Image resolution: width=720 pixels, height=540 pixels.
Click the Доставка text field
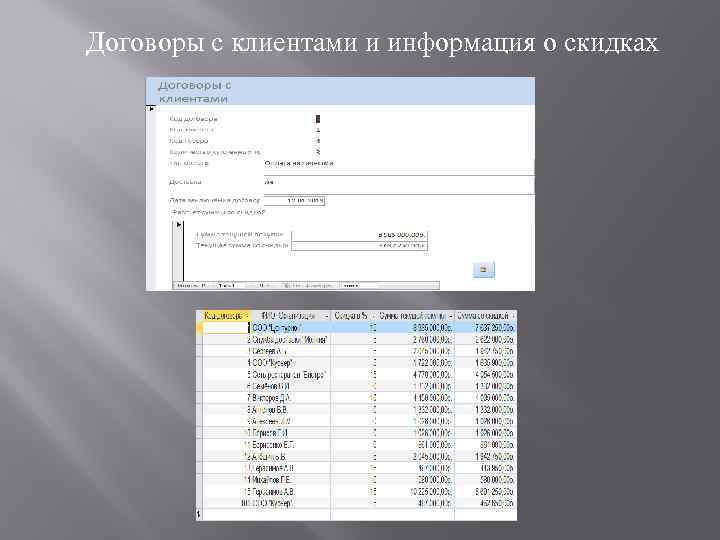point(399,185)
